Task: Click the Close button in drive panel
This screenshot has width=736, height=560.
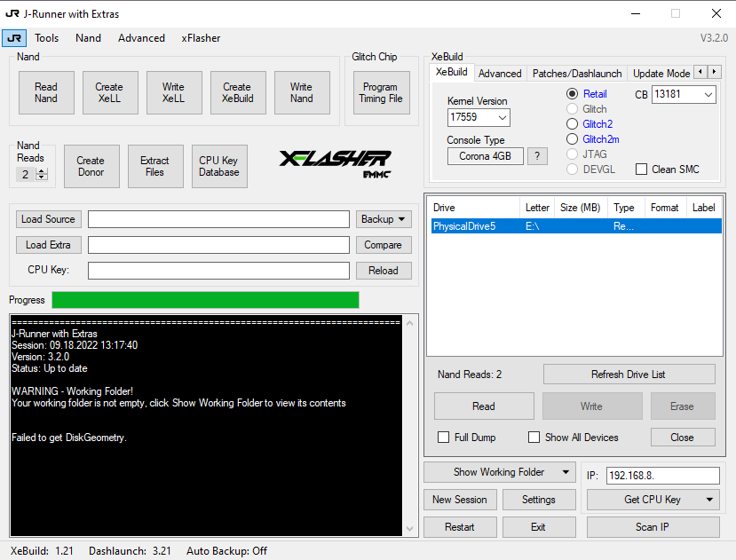Action: (683, 437)
